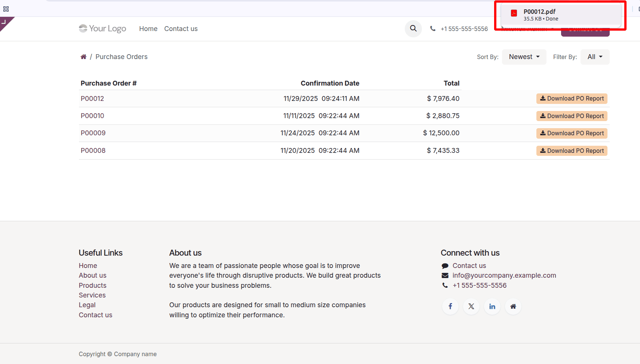The image size is (640, 364).
Task: Open purchase order P00010
Action: [92, 115]
